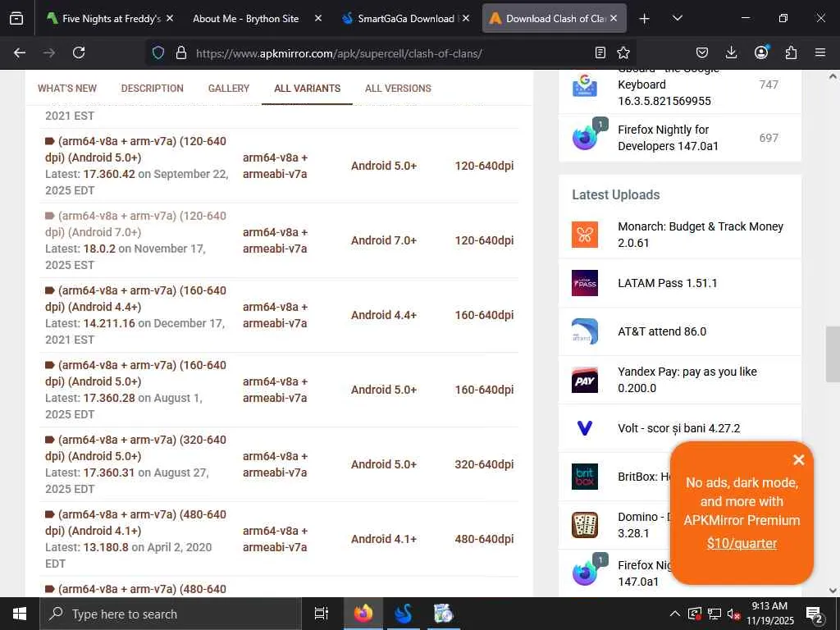Viewport: 840px width, 630px height.
Task: Click version 13.180.8 latest release text
Action: pos(106,547)
